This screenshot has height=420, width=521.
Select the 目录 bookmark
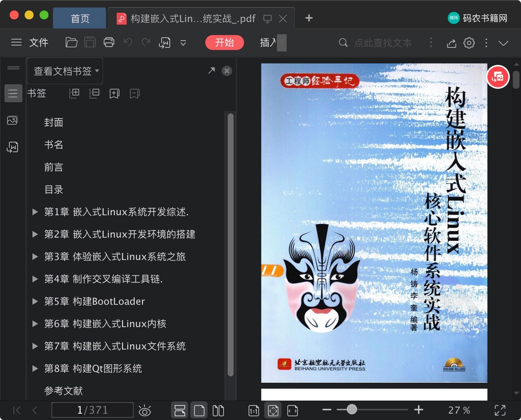coord(54,189)
